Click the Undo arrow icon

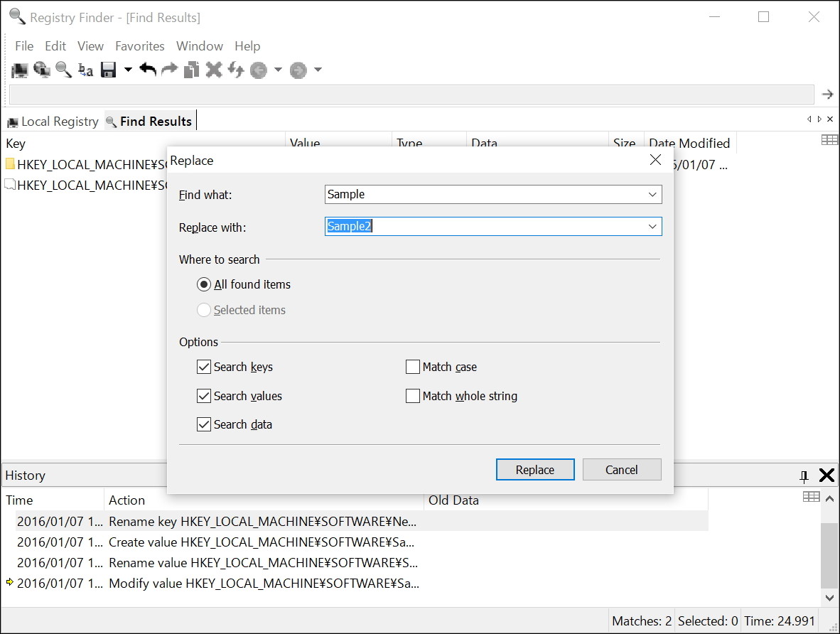148,70
